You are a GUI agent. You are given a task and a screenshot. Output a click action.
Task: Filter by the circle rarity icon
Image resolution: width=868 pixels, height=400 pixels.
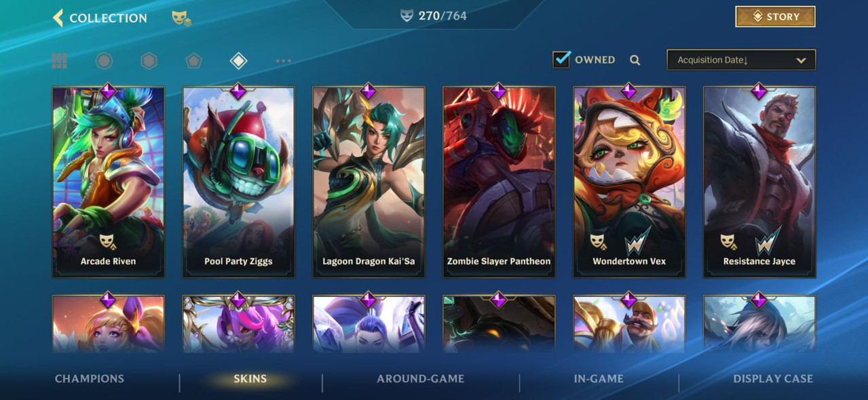click(x=104, y=61)
